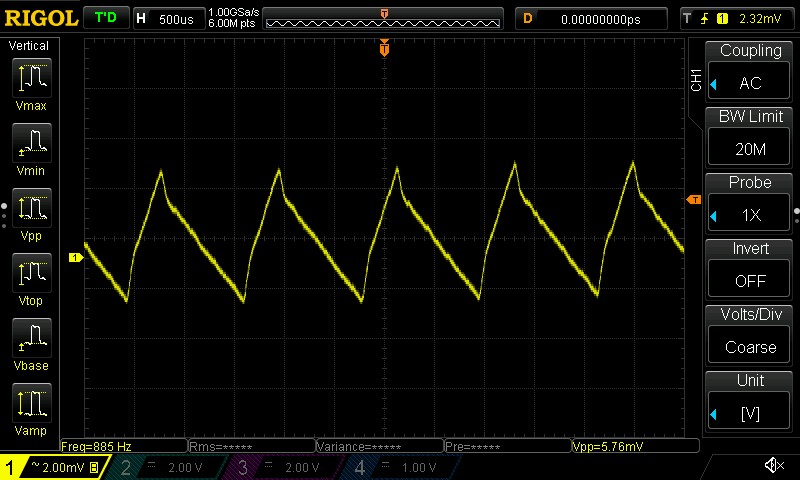800x480 pixels.
Task: Select channel 3 tab with 2.00 V
Action: [x=281, y=467]
